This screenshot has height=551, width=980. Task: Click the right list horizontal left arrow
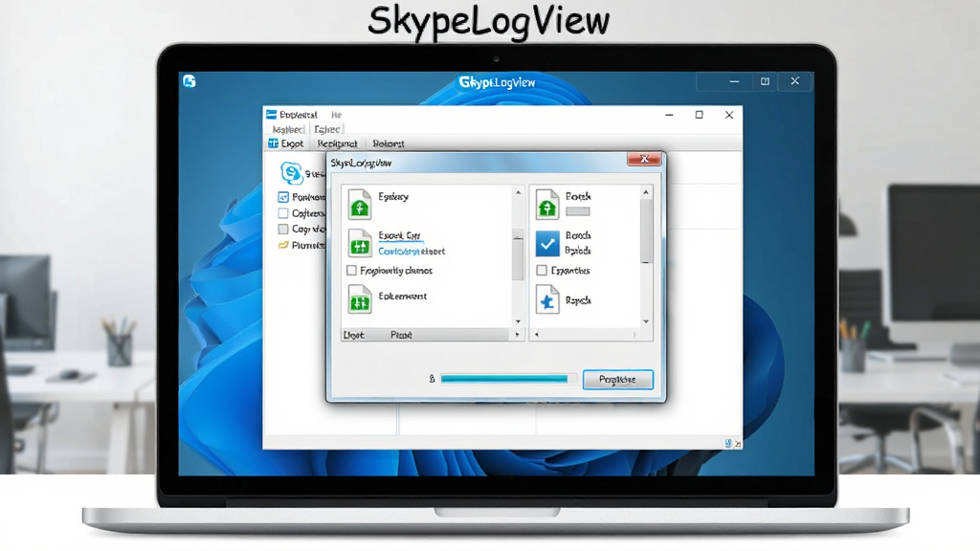pyautogui.click(x=537, y=335)
